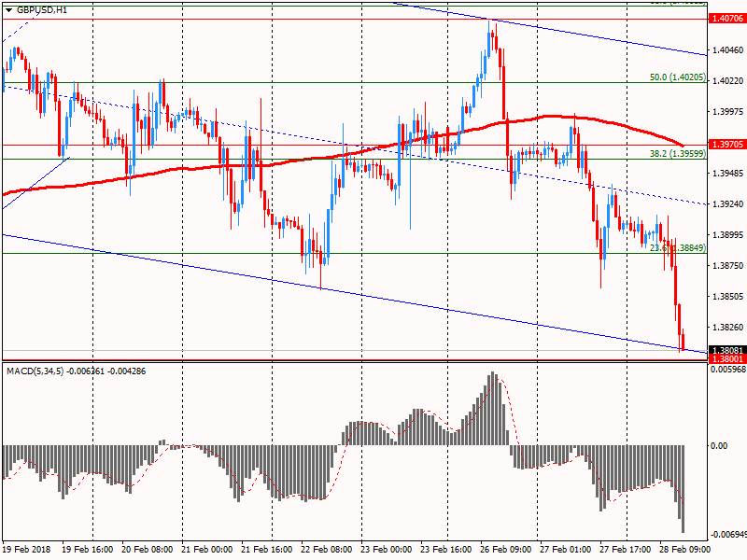Select the 38.2 (1.39599) Fibonacci label

coord(678,153)
